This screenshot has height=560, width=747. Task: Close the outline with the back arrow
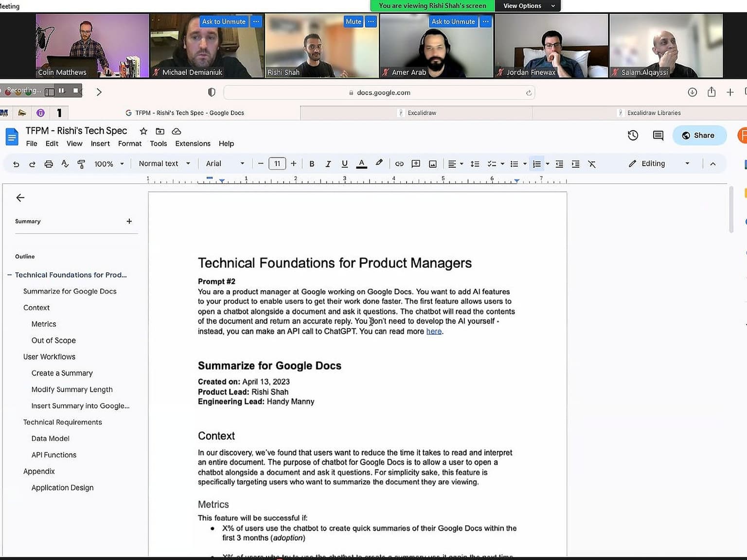(x=20, y=197)
